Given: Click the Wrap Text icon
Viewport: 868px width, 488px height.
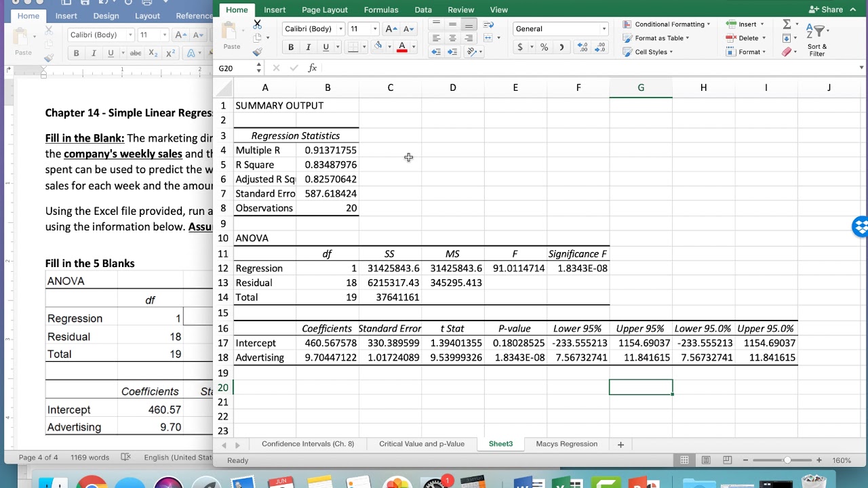Looking at the screenshot, I should tap(488, 24).
